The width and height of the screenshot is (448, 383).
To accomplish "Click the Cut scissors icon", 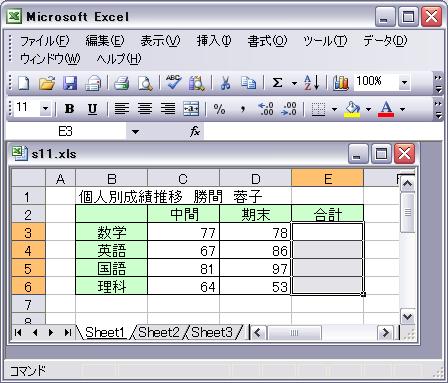I will tap(225, 83).
